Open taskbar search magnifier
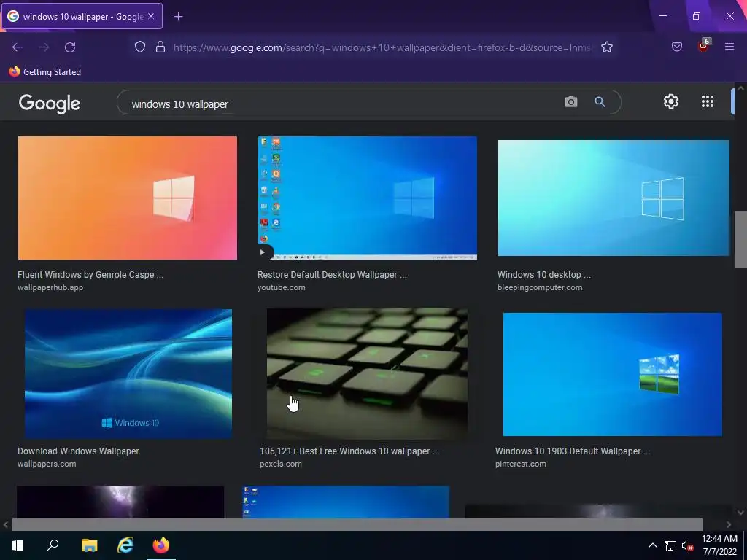Viewport: 747px width, 560px height. coord(53,545)
